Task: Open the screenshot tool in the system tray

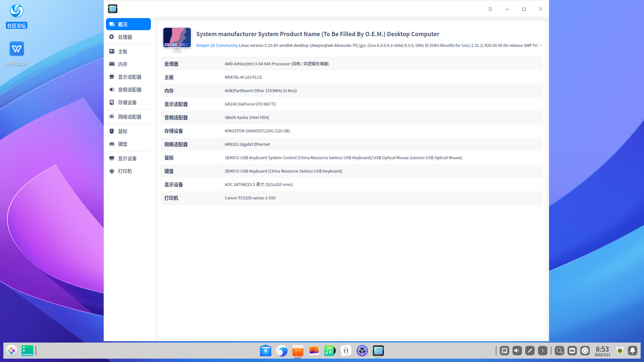Action: pos(529,351)
